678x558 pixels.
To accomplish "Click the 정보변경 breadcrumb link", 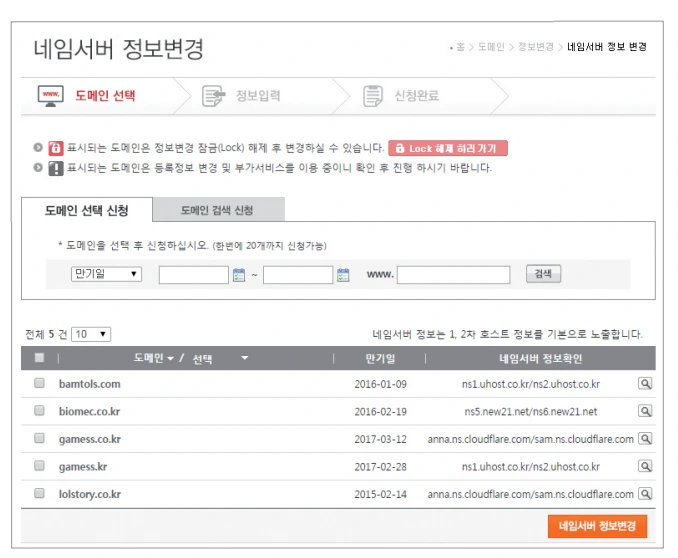I will coord(536,47).
